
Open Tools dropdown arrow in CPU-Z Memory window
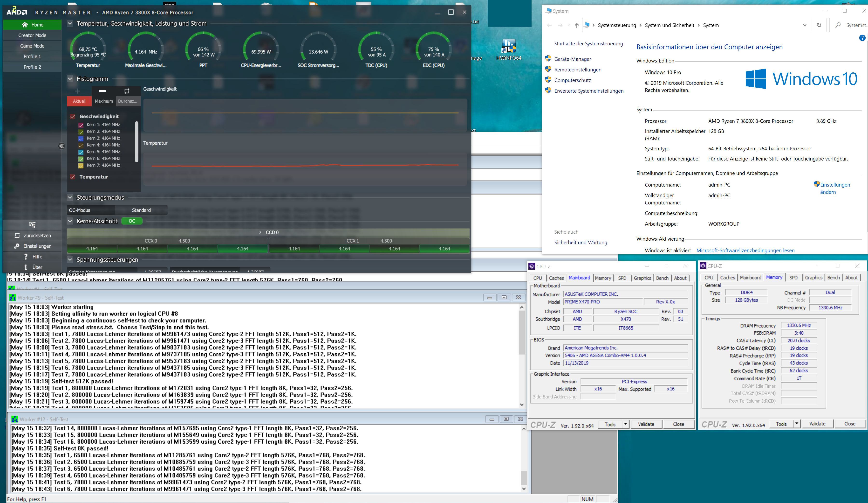click(796, 424)
